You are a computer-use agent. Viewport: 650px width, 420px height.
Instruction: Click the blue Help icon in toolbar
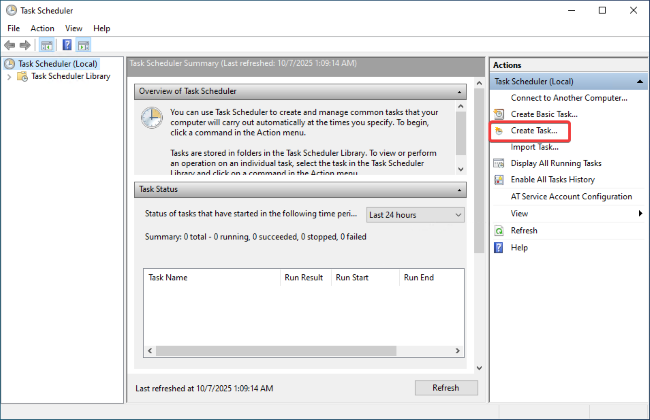[67, 45]
